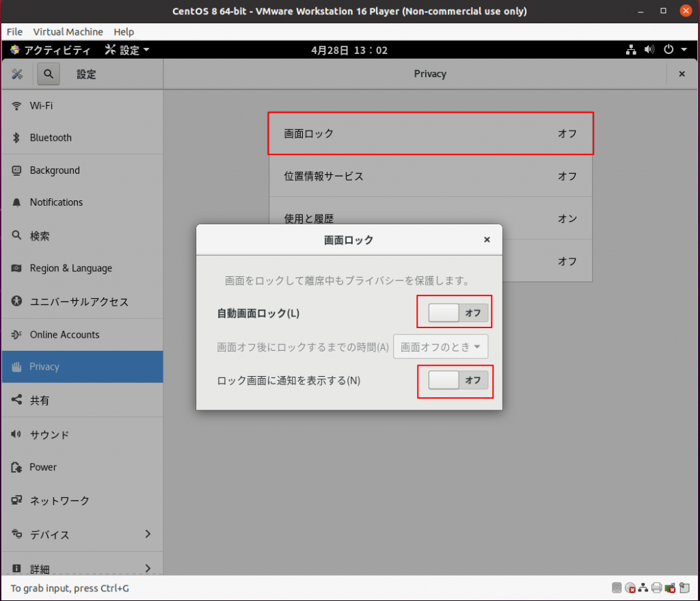Close the 画面ロック dialog
The height and width of the screenshot is (601, 700).
(x=487, y=240)
